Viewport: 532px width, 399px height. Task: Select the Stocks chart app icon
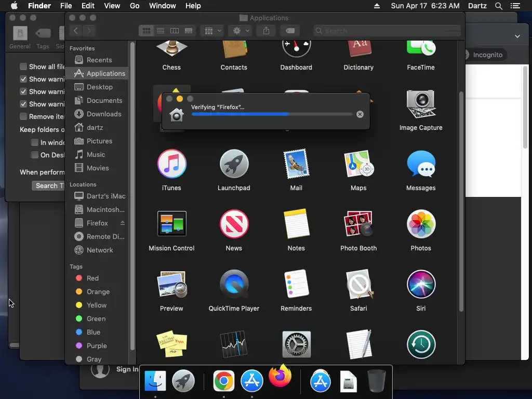pos(234,344)
